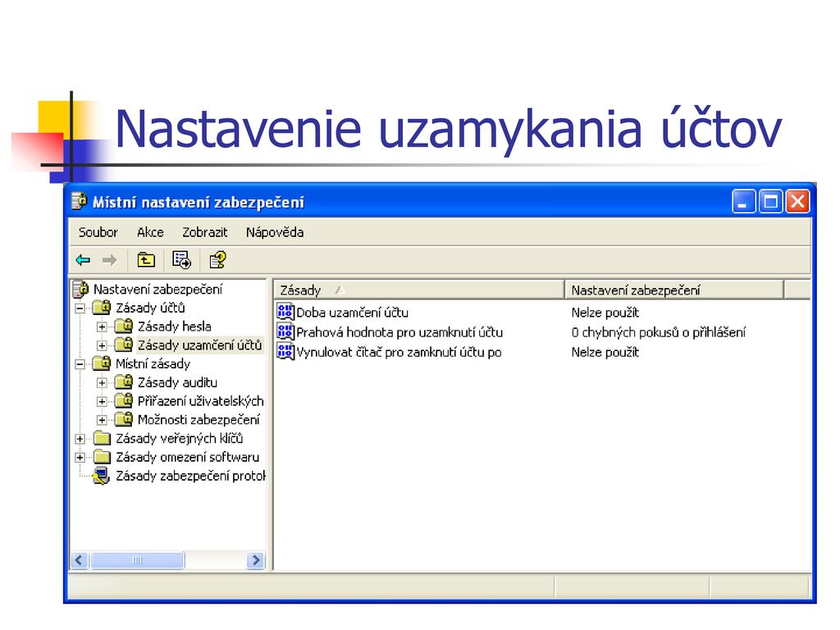The image size is (840, 630).
Task: Click the Zásady auditu folder icon
Action: (124, 382)
